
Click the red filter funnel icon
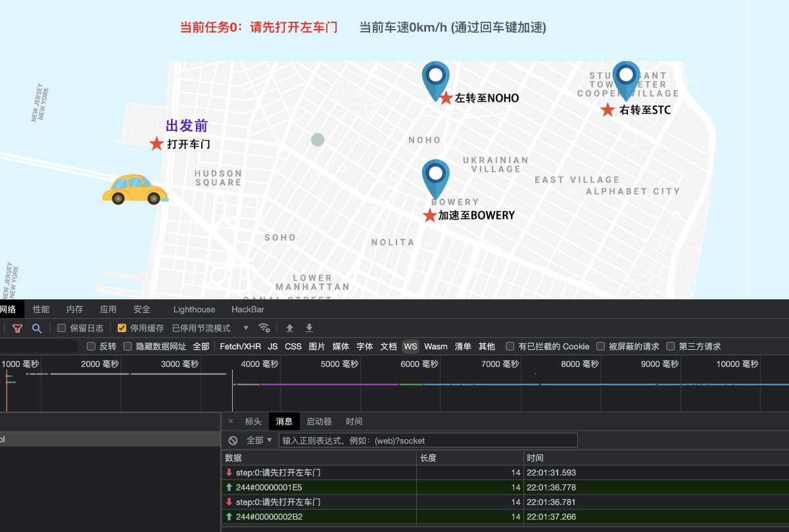pos(18,328)
